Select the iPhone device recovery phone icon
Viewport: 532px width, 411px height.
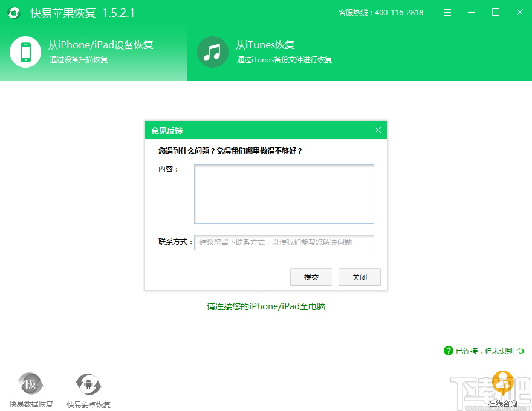(x=25, y=52)
